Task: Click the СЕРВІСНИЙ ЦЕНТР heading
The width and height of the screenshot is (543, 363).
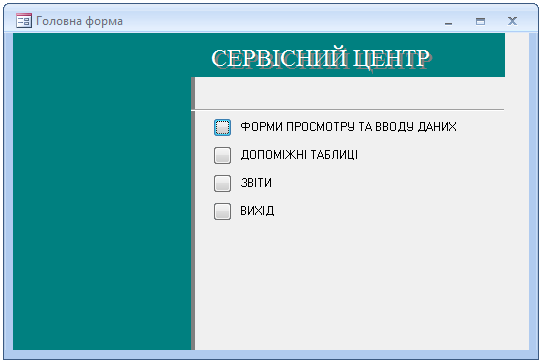Action: coord(321,58)
